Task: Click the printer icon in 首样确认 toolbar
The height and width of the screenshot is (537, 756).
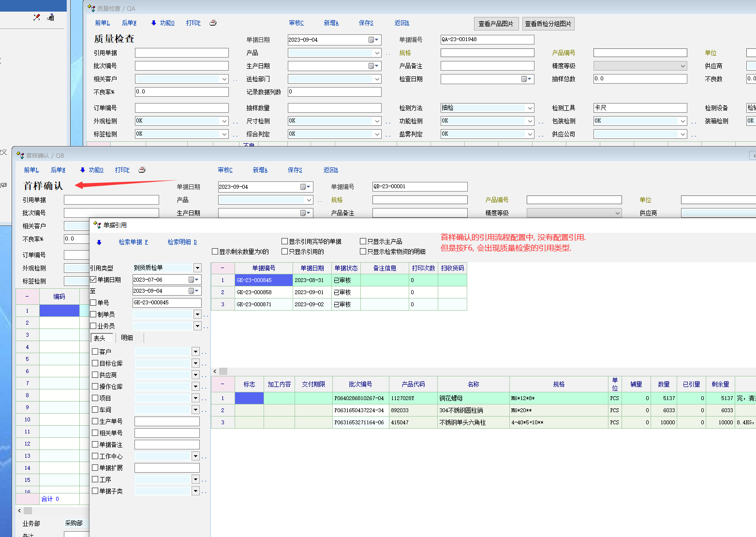Action: (142, 170)
